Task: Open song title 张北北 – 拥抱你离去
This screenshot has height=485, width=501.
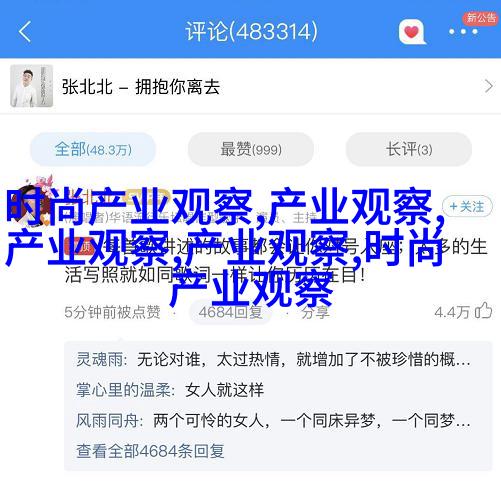Action: pyautogui.click(x=141, y=87)
